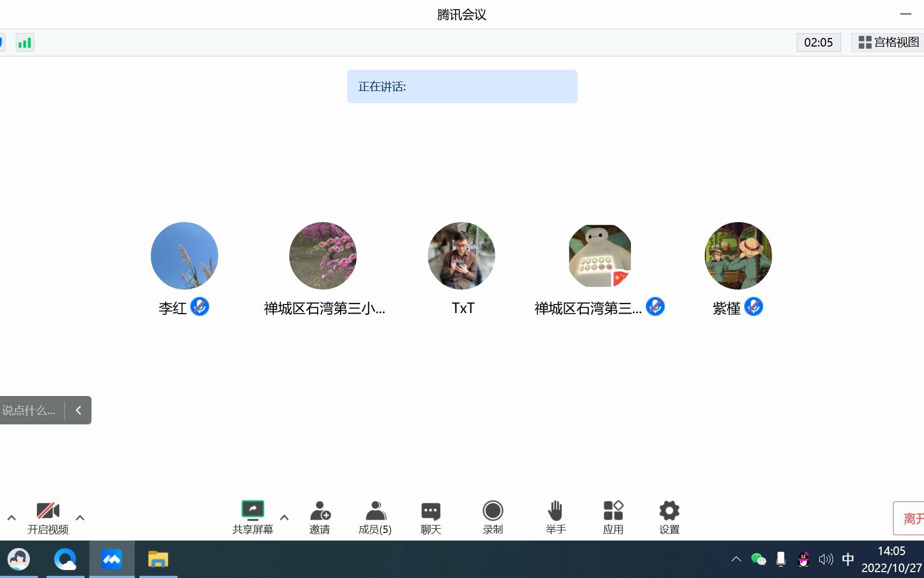This screenshot has width=924, height=578.
Task: Raise hand (举手)
Action: click(556, 518)
